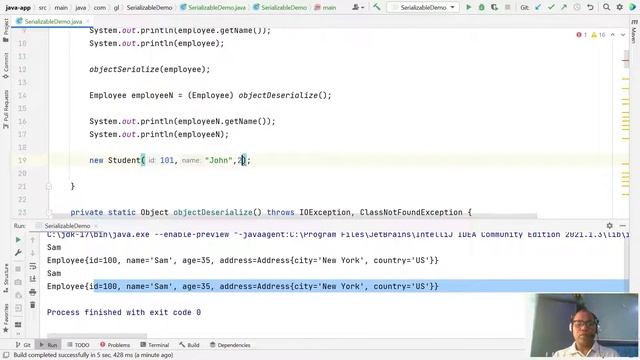Click the JetBrains Toolbox icon at top right
Image resolution: width=640 pixels, height=360 pixels.
633,7
